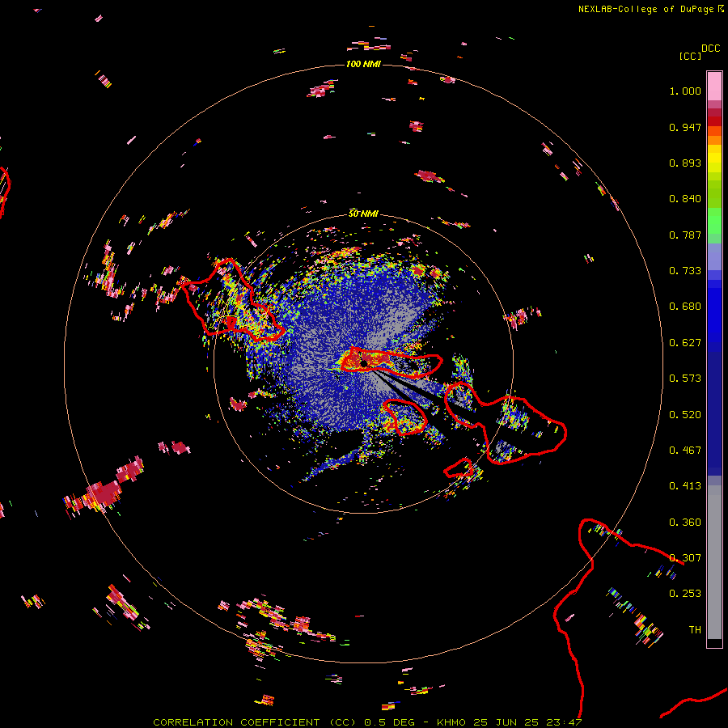728x728 pixels.
Task: Click the 0.733 color scale value
Action: coord(685,271)
